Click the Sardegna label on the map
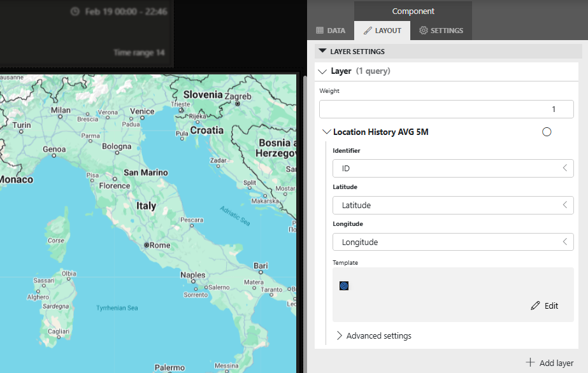The height and width of the screenshot is (373, 588). tap(55, 306)
